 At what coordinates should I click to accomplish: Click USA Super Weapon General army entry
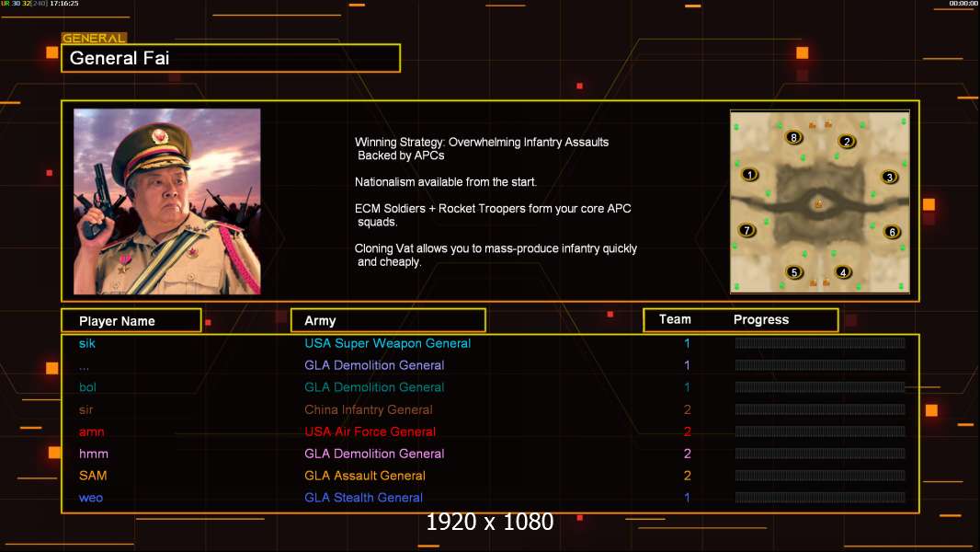click(388, 343)
